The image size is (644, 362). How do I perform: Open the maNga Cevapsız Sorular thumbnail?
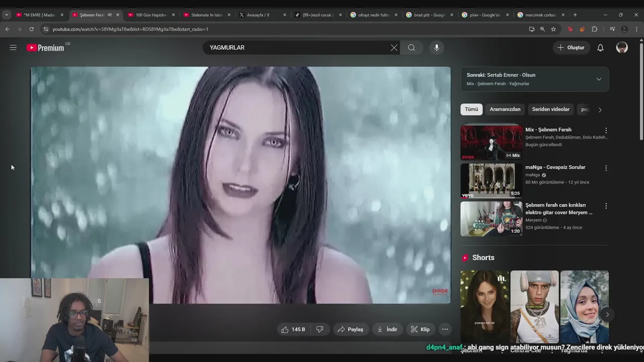tap(491, 181)
